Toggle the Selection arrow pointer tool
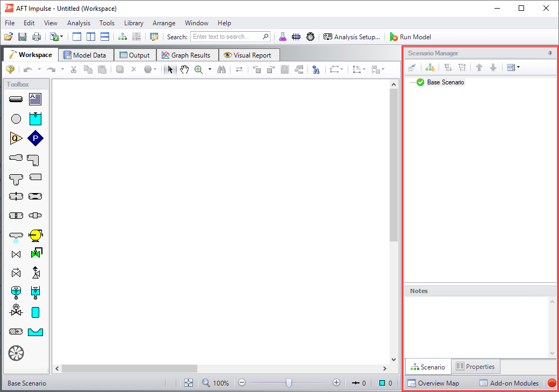Screen dimensions: 559x392 point(170,69)
